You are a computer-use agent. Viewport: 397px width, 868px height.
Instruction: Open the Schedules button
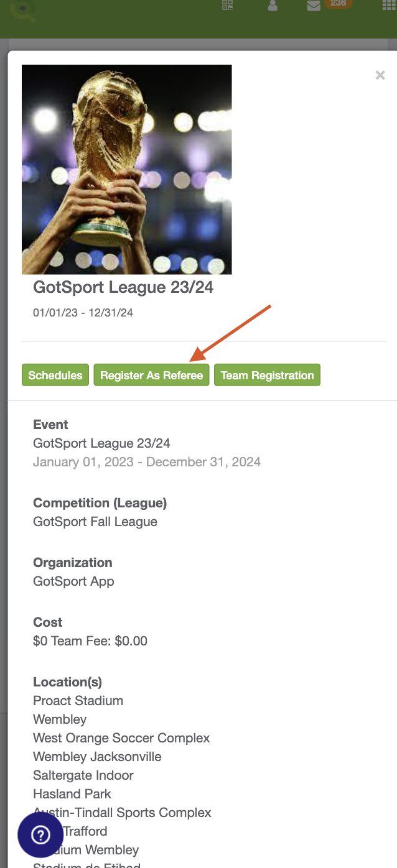click(x=55, y=375)
